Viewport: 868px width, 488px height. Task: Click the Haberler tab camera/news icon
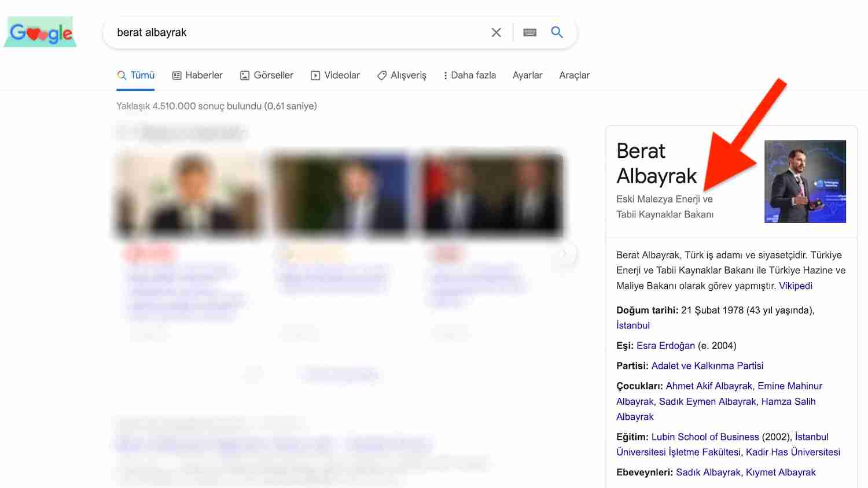[x=176, y=75]
